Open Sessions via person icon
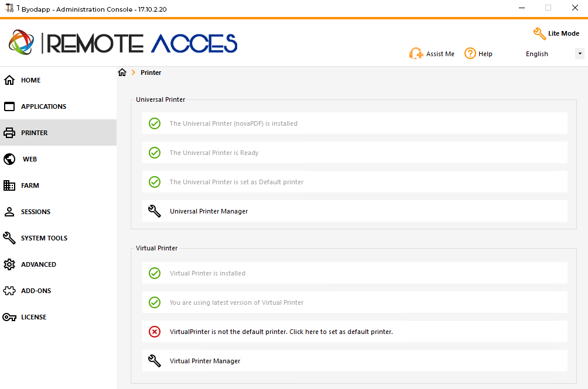588x389 pixels. pyautogui.click(x=9, y=212)
